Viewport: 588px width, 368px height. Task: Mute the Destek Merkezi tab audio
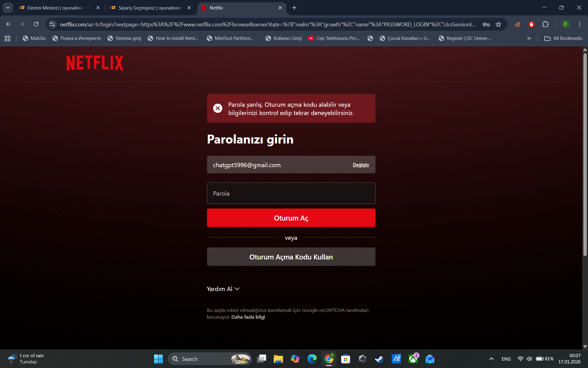click(89, 8)
